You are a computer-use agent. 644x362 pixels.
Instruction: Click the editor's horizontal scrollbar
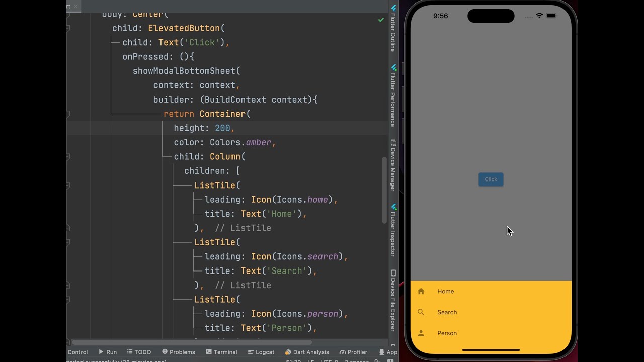pos(193,342)
